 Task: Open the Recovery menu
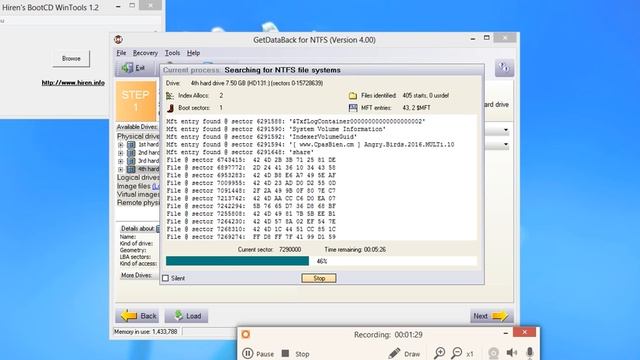tap(145, 53)
